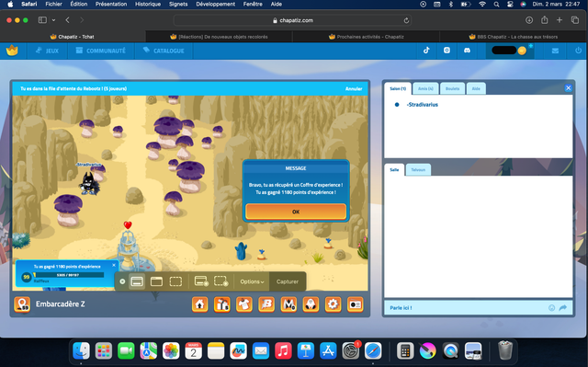Switch to the Boulets tab

pos(452,88)
